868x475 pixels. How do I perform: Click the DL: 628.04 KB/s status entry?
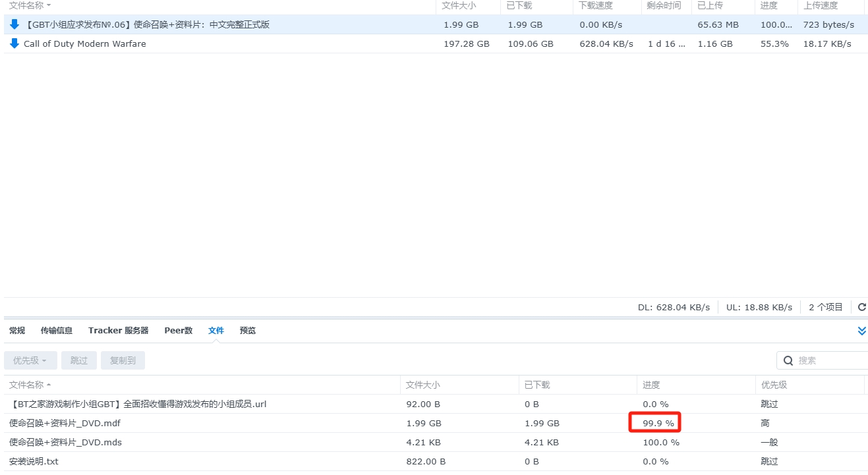tap(674, 307)
